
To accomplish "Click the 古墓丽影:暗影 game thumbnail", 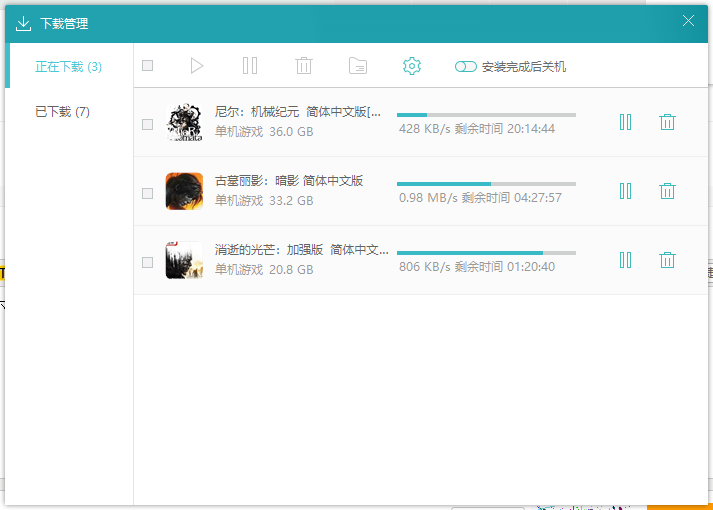I will click(184, 191).
